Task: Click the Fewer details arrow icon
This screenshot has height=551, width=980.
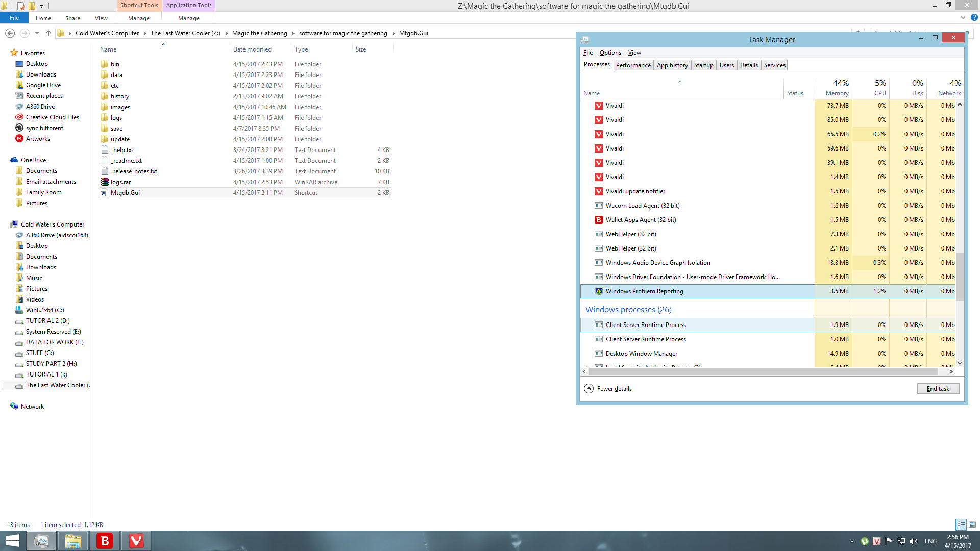Action: pos(589,389)
